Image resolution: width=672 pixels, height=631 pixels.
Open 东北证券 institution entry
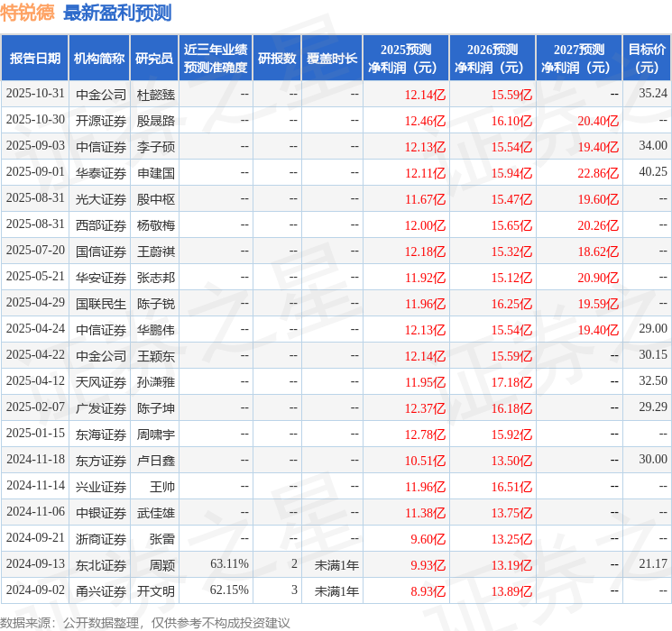[101, 564]
